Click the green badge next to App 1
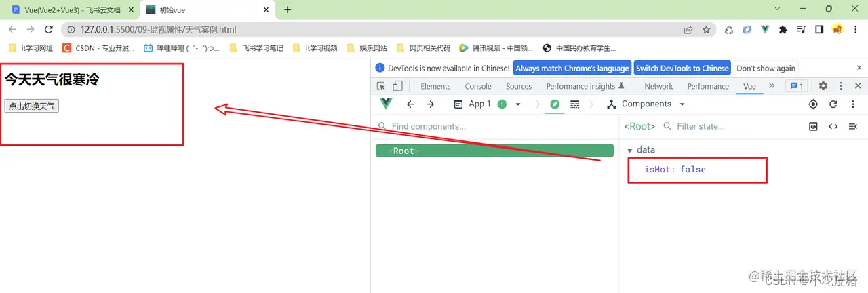The height and width of the screenshot is (293, 868). 502,104
